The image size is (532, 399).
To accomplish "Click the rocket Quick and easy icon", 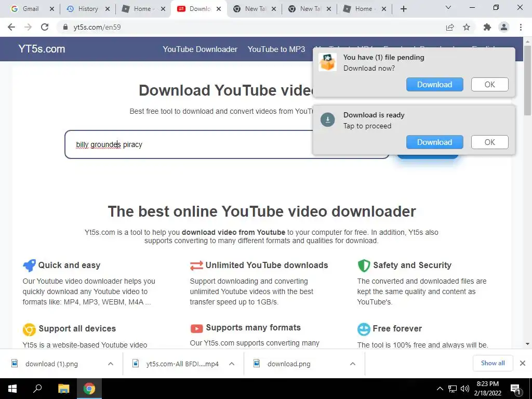I will [29, 265].
